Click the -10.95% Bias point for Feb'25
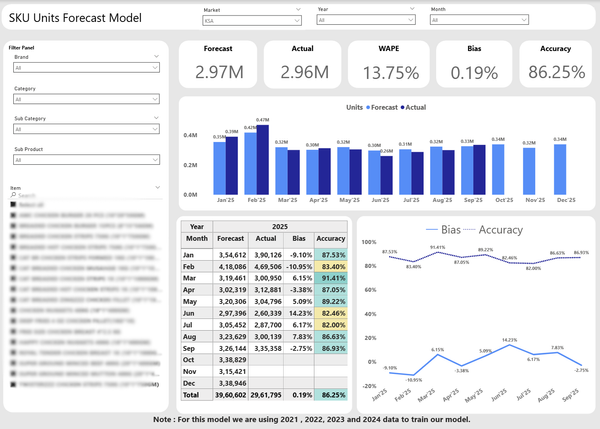Screen dimensions: 600x429 tap(413, 375)
